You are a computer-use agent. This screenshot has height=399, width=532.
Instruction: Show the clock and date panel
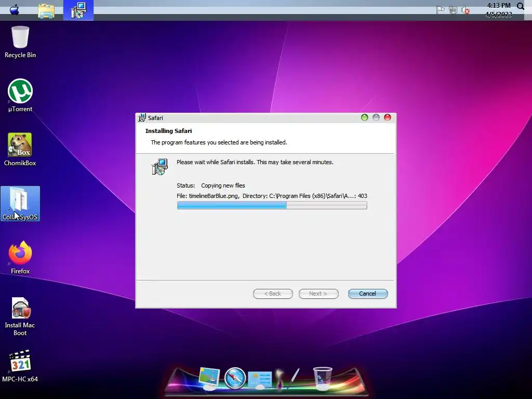498,10
